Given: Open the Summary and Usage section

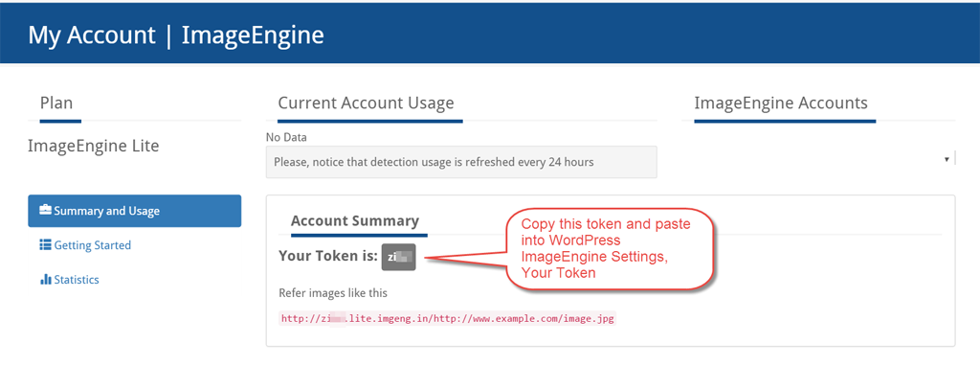Looking at the screenshot, I should [134, 211].
